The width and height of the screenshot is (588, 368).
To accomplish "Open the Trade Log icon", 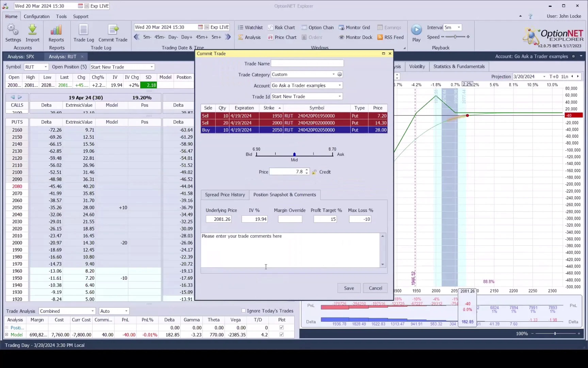I will tap(84, 33).
